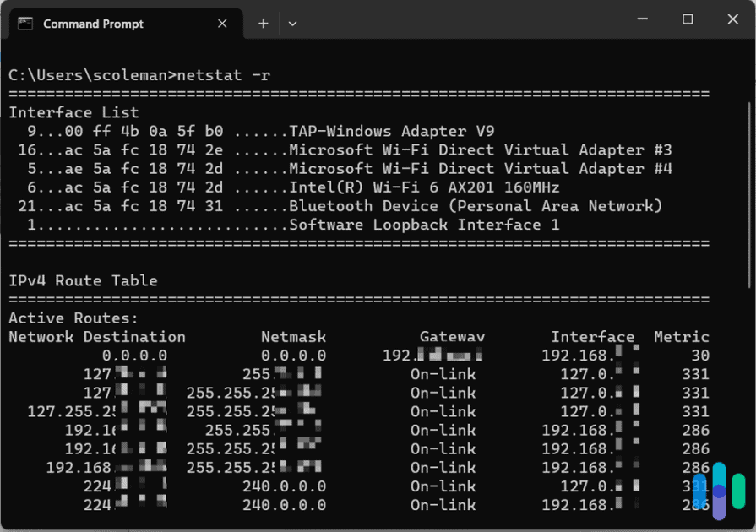Maximize the terminal window

(688, 19)
